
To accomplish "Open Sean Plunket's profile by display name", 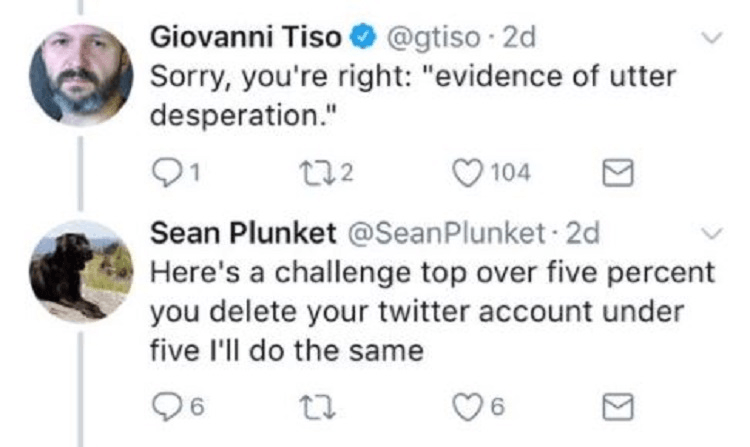I will tap(241, 234).
